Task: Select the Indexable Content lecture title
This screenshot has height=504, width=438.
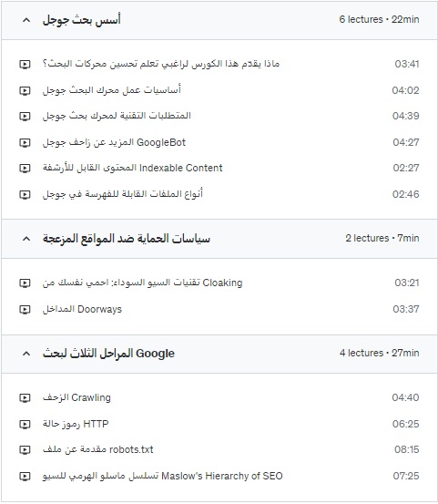Action: (132, 168)
